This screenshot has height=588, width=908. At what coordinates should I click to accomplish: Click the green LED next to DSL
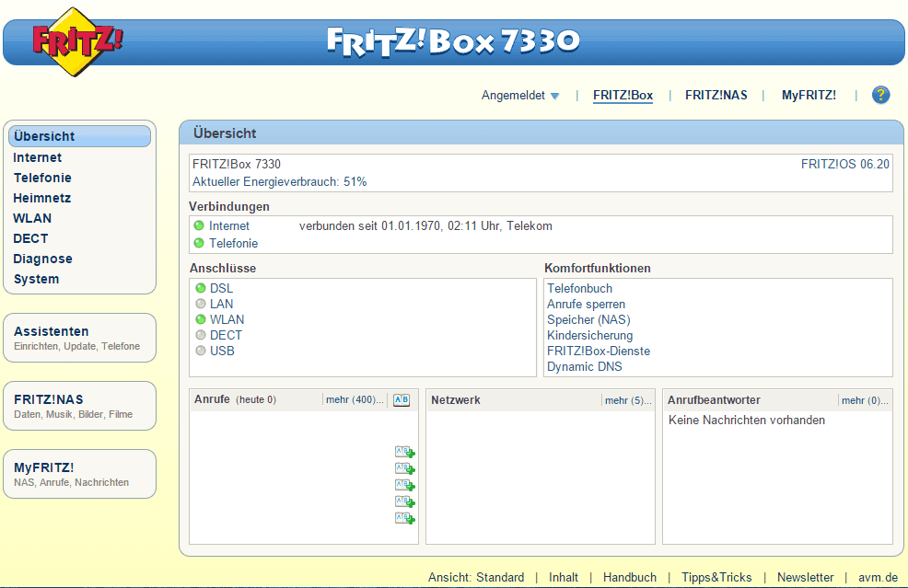(x=201, y=288)
